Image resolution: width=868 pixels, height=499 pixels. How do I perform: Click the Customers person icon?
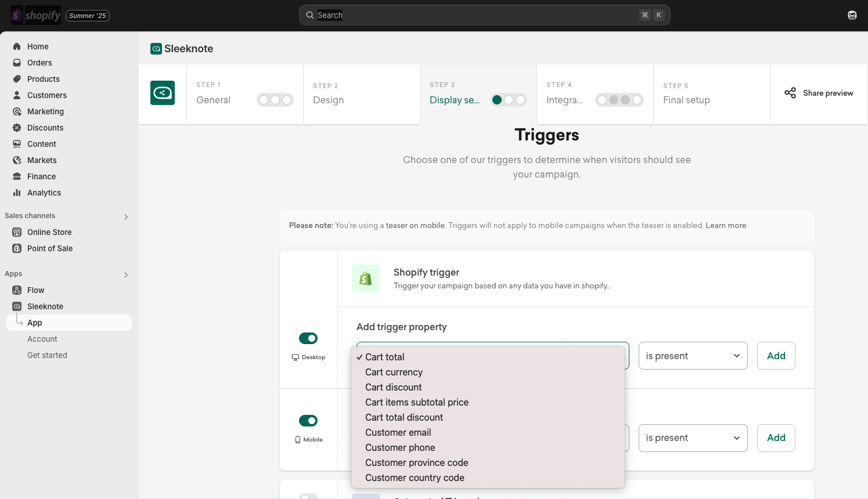(17, 95)
